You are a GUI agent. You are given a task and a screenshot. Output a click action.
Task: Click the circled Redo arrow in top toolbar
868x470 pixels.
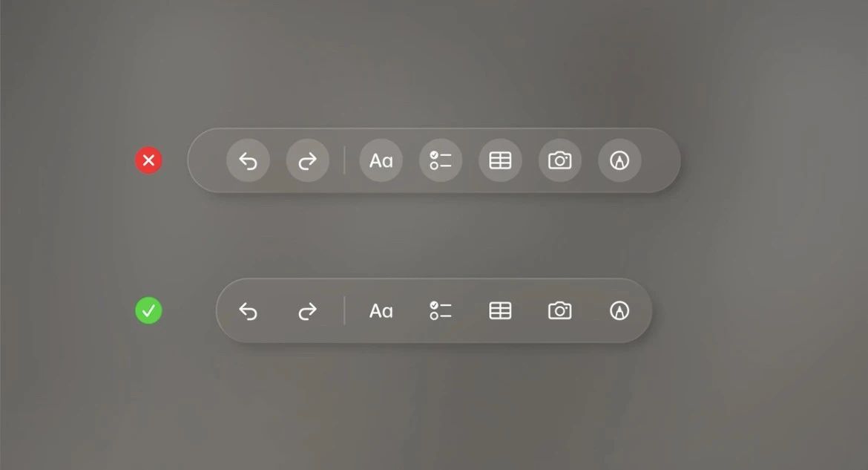[x=308, y=160]
